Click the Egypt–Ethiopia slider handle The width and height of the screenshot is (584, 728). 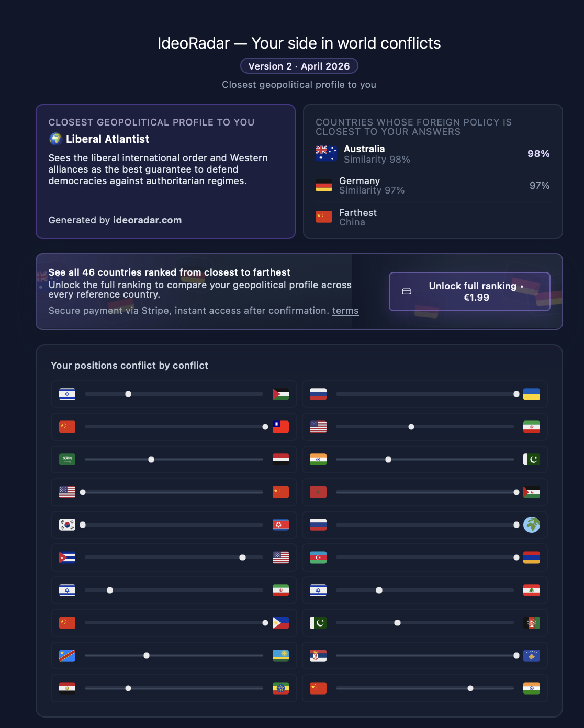(128, 688)
